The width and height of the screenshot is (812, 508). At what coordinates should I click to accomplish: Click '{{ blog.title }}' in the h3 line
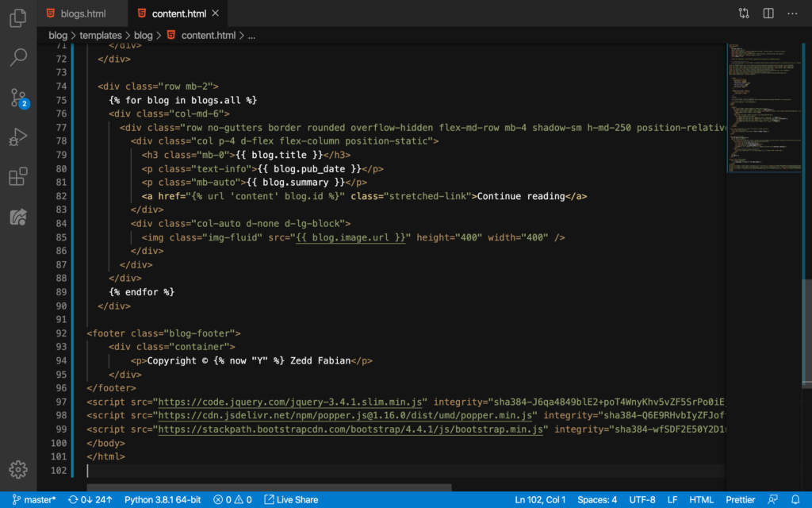[279, 155]
